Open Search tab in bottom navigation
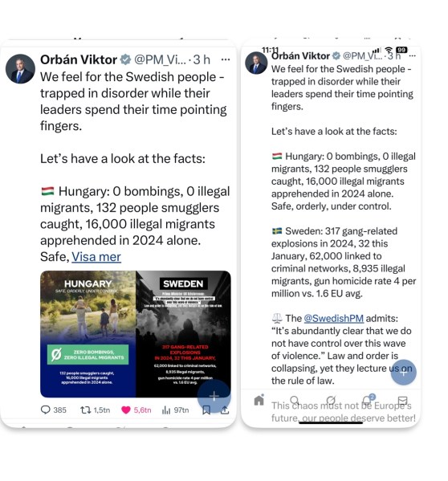 [295, 401]
